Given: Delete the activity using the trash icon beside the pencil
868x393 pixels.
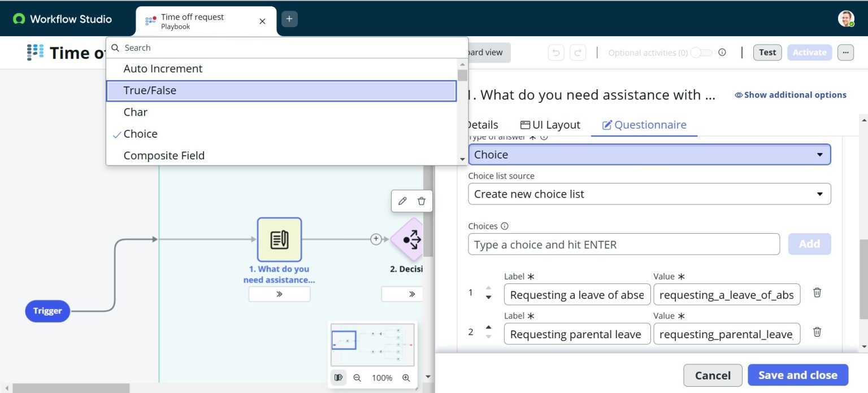Looking at the screenshot, I should coord(422,201).
